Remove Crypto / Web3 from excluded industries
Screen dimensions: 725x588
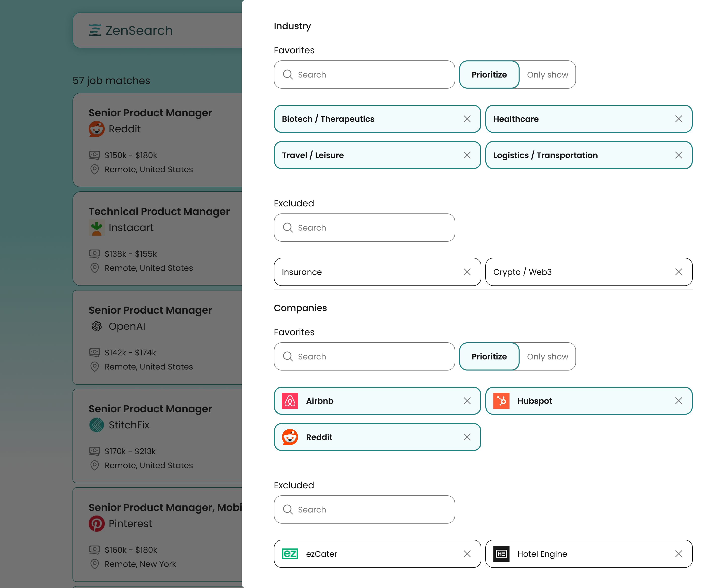[x=678, y=272]
